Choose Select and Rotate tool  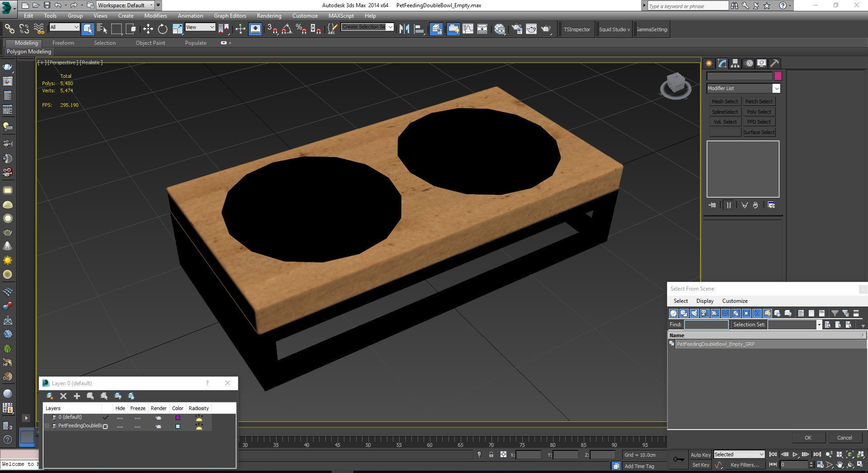pyautogui.click(x=162, y=29)
